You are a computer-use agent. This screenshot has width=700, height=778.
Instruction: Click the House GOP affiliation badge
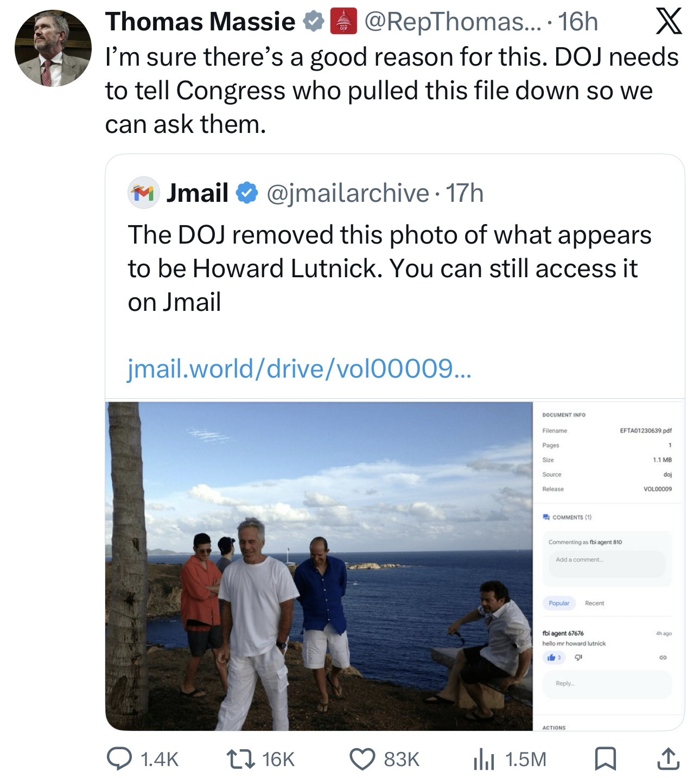(342, 22)
